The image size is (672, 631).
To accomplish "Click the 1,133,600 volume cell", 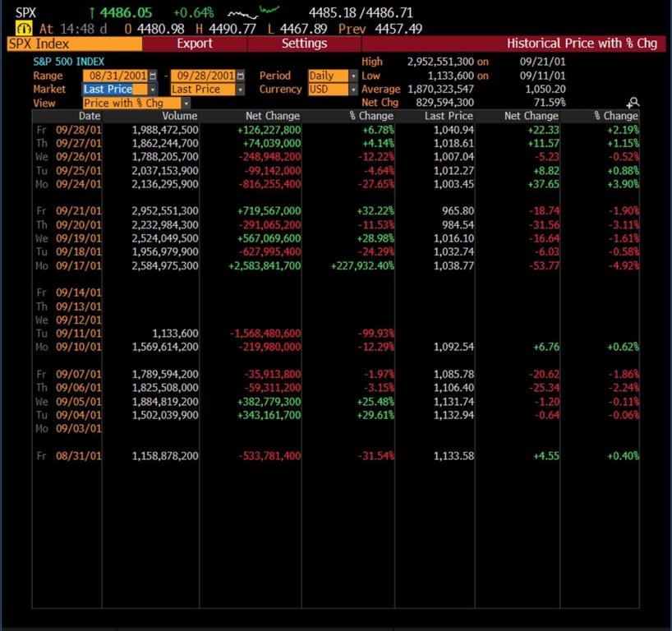I will click(175, 334).
